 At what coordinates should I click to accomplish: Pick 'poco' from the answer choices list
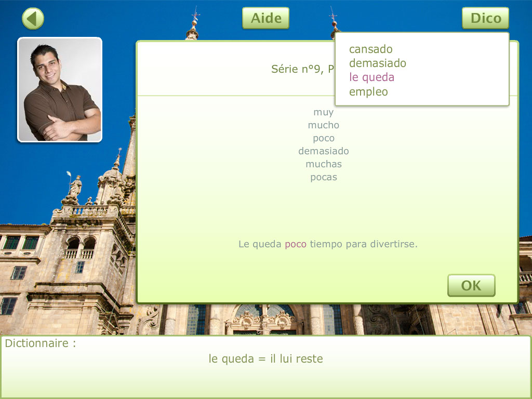click(323, 138)
